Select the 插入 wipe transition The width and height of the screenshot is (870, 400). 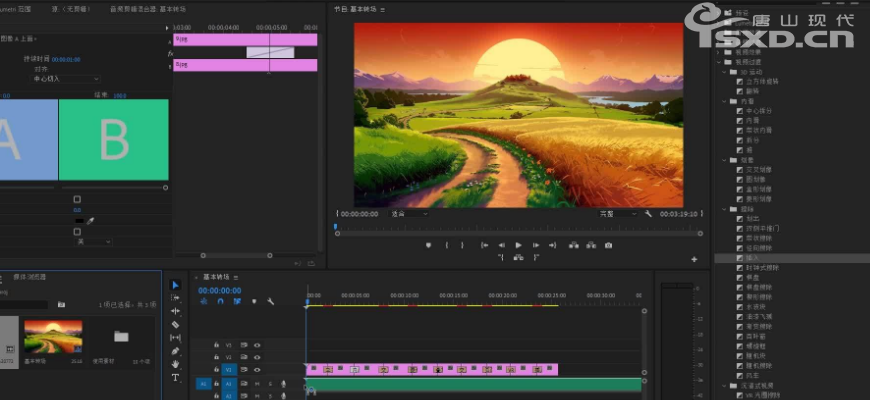[x=752, y=259]
